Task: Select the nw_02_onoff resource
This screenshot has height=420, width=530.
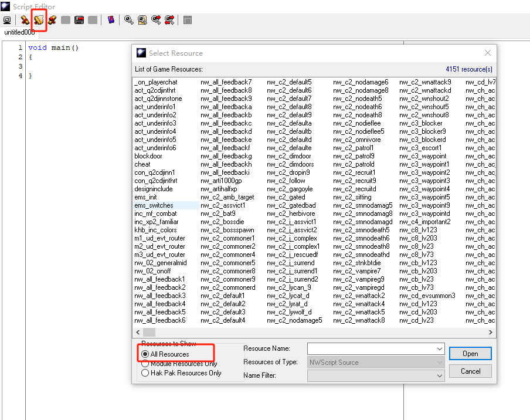Action: click(x=152, y=271)
